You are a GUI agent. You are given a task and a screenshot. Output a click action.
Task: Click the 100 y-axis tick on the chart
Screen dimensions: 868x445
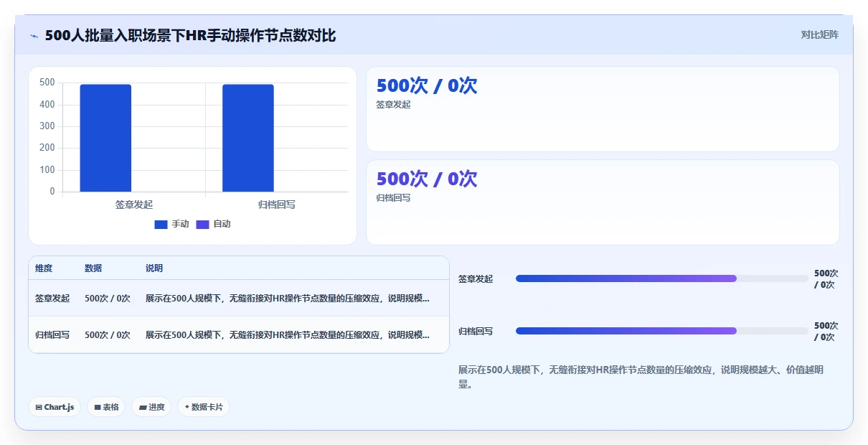click(x=47, y=170)
